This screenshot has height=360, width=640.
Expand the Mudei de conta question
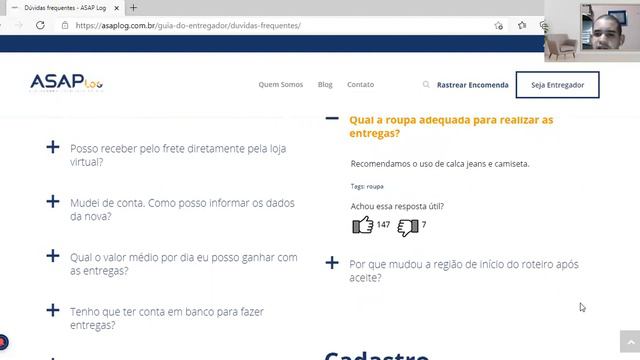pyautogui.click(x=53, y=201)
